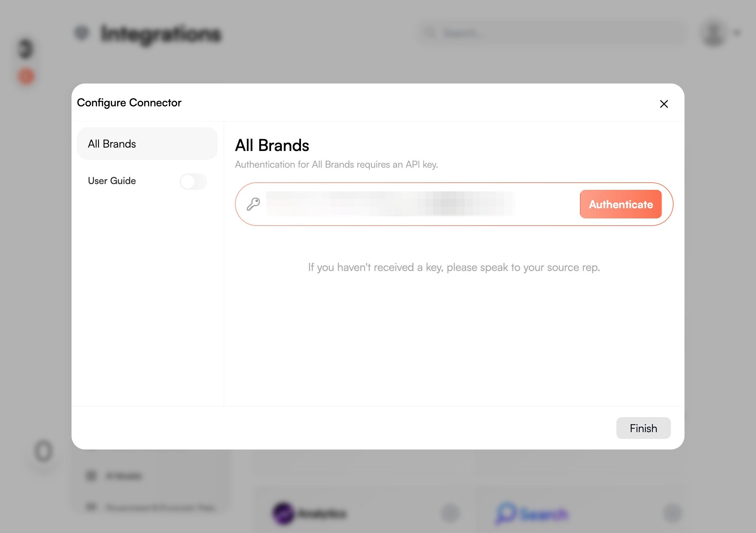Image resolution: width=756 pixels, height=533 pixels.
Task: Click the round control on Search card
Action: coord(673,513)
